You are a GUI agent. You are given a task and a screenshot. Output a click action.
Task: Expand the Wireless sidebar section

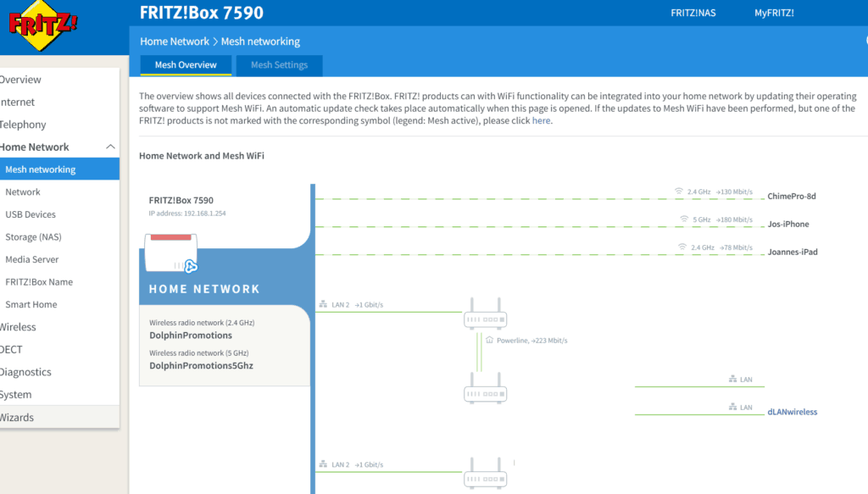coord(18,327)
